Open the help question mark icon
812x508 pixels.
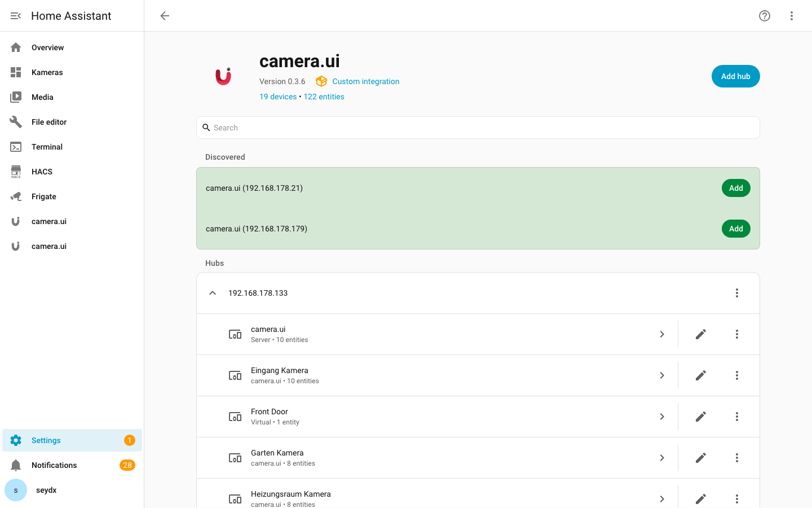[x=765, y=16]
